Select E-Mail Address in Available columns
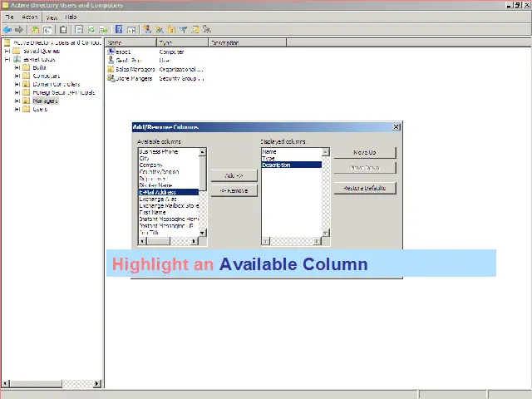Screen dimensions: 532x399 pos(169,192)
